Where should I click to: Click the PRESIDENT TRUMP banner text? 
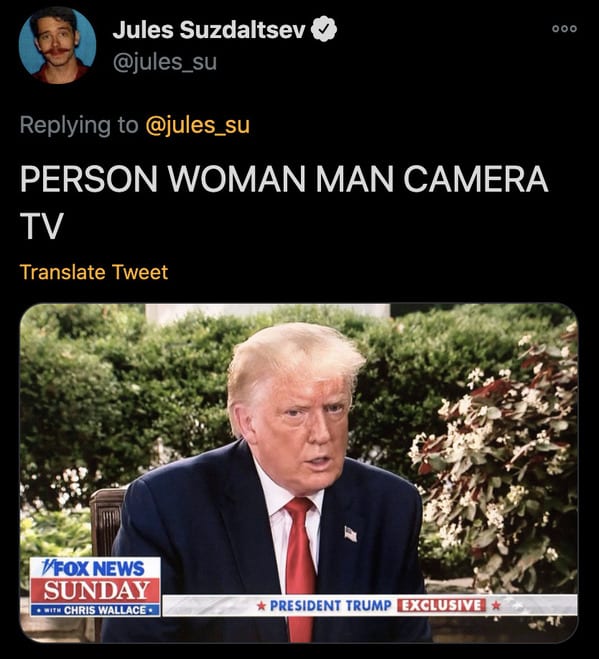pyautogui.click(x=330, y=606)
